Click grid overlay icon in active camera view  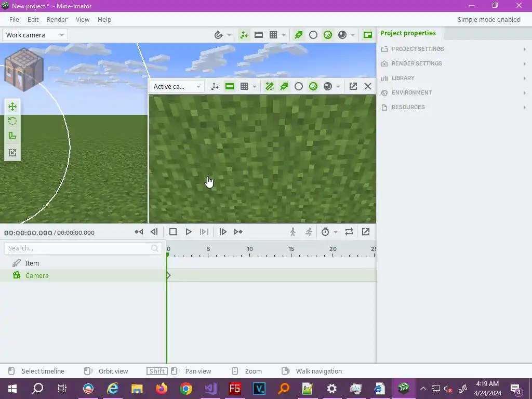click(244, 87)
